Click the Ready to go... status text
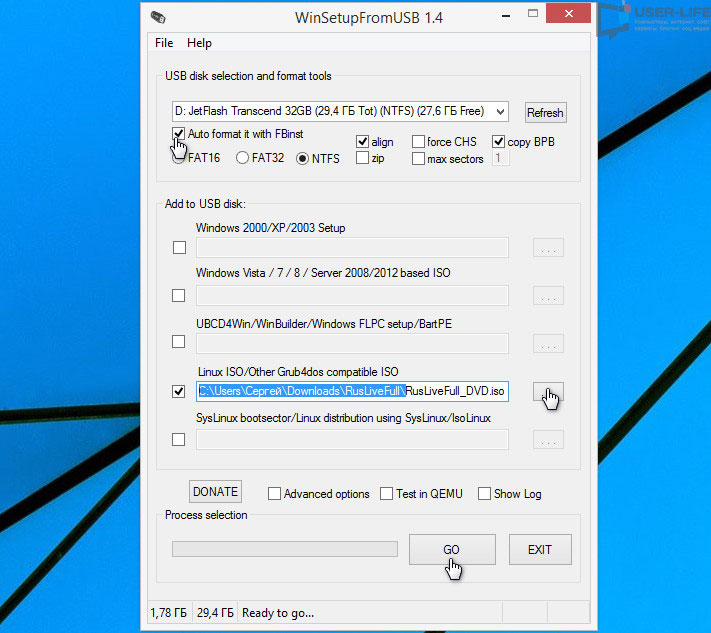 278,613
